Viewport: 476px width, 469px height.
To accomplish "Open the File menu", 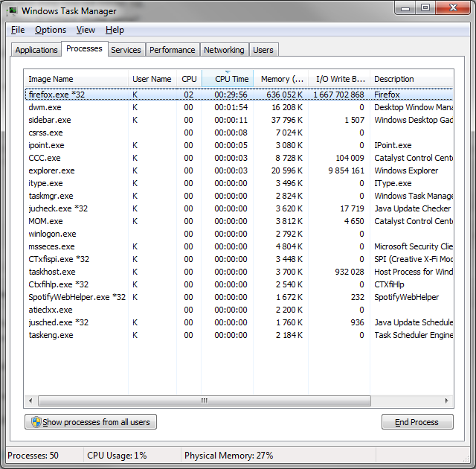I will pos(18,30).
